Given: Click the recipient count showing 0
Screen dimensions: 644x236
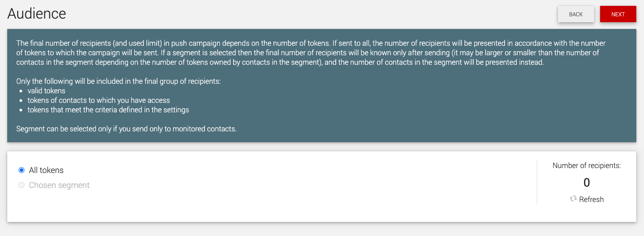Looking at the screenshot, I should (587, 183).
